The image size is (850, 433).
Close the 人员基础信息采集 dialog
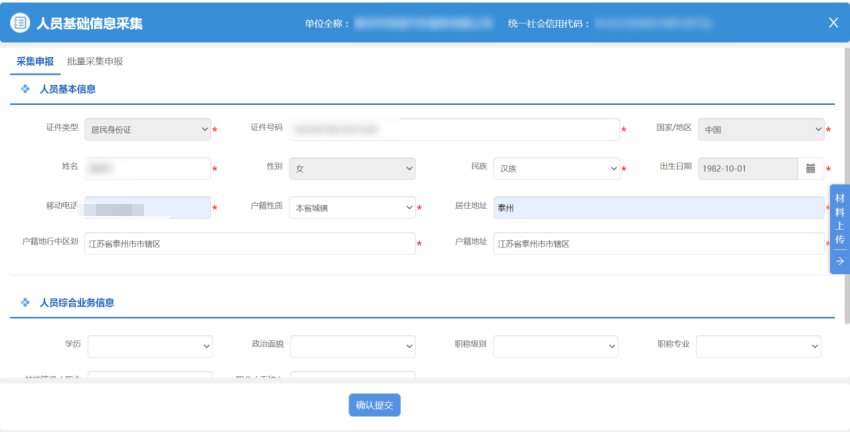pyautogui.click(x=833, y=23)
